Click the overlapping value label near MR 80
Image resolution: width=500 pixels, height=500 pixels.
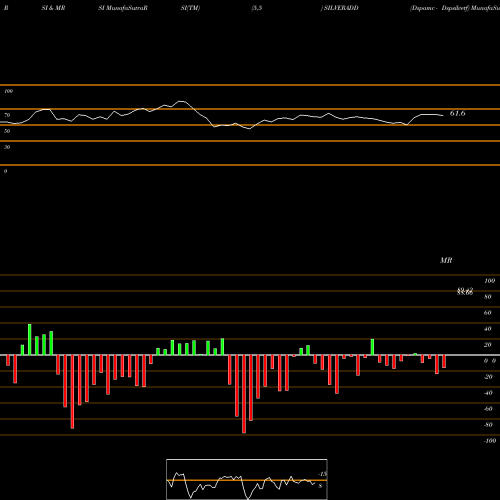click(x=465, y=291)
